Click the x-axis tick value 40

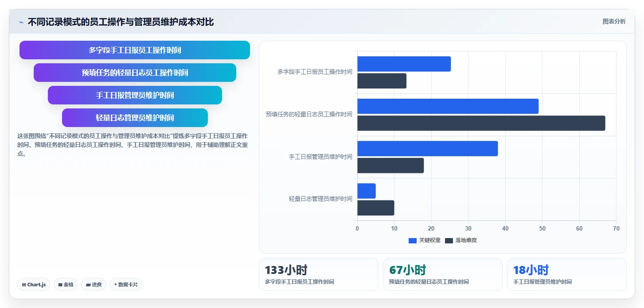[x=505, y=228]
